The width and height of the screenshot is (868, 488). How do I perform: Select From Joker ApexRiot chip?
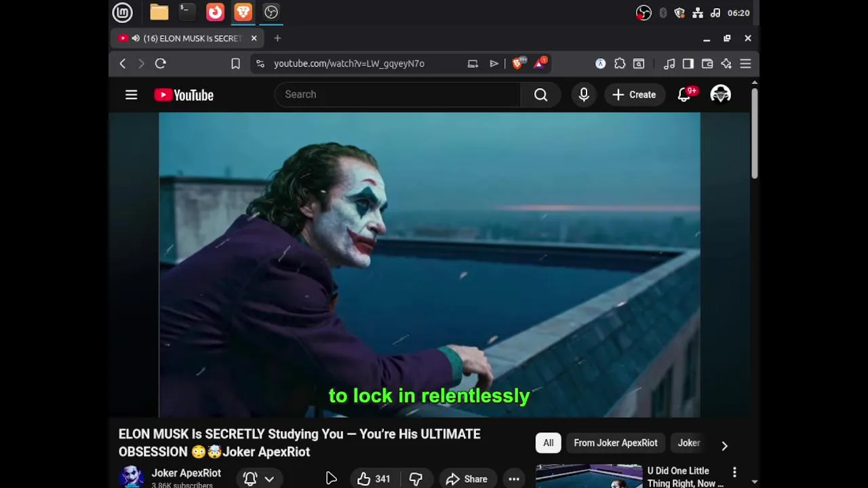tap(616, 443)
